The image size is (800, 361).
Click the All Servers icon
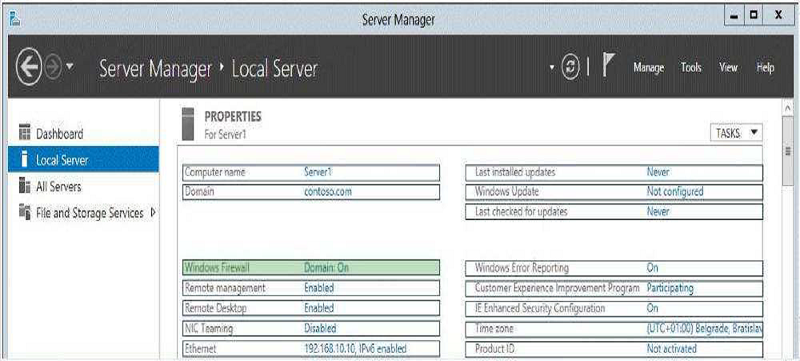(x=24, y=186)
